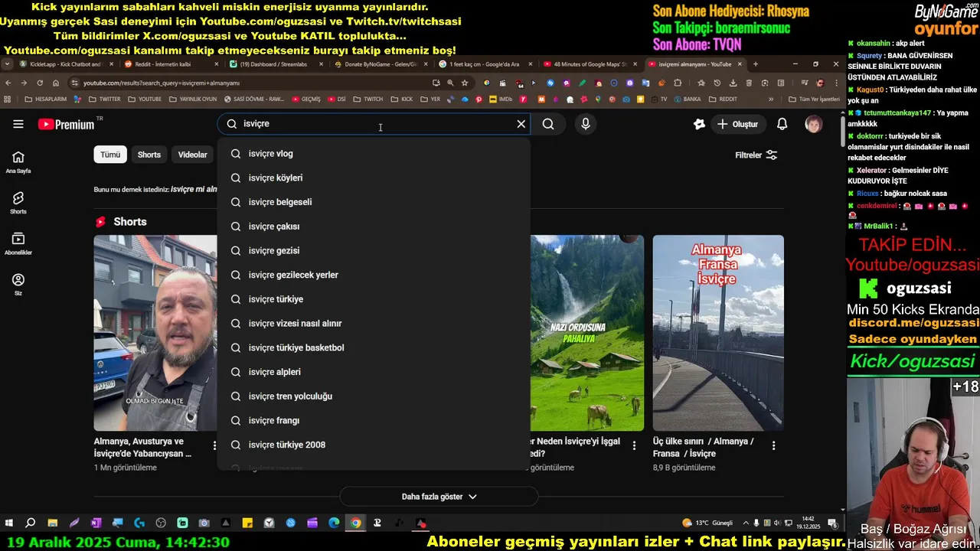Open the Siz profile section in sidebar
The width and height of the screenshot is (980, 551).
click(18, 285)
